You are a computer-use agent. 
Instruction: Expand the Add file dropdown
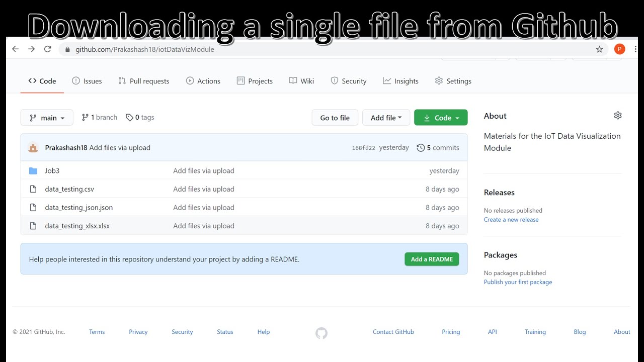386,118
